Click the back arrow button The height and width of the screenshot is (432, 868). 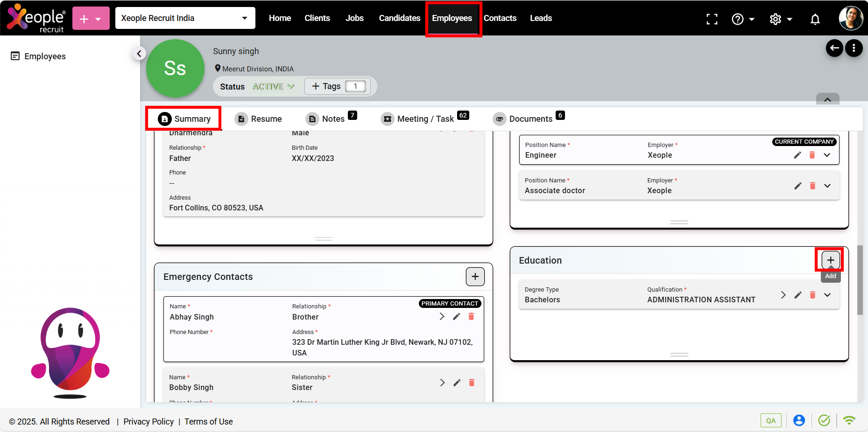click(x=834, y=48)
